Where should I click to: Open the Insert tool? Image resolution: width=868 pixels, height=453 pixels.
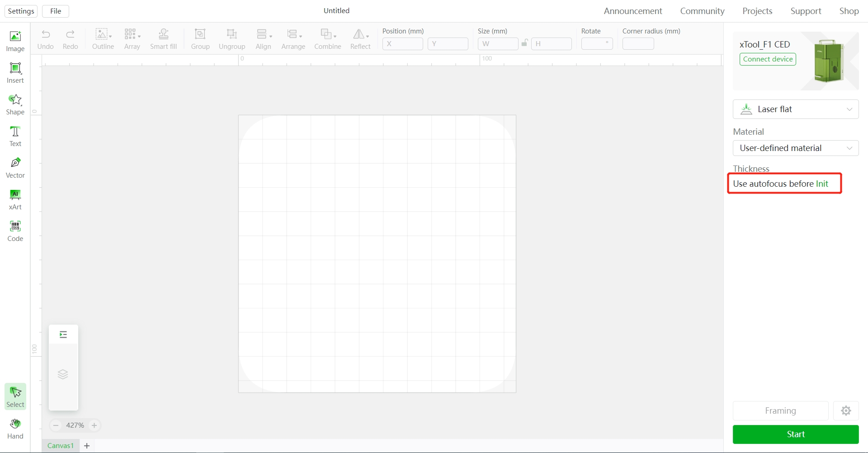(x=15, y=73)
